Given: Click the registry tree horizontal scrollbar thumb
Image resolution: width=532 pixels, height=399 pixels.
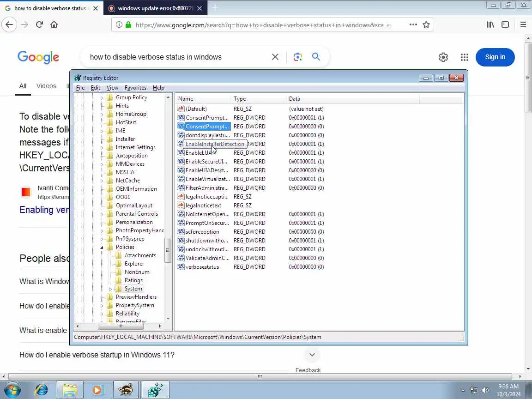Looking at the screenshot, I should [x=121, y=326].
